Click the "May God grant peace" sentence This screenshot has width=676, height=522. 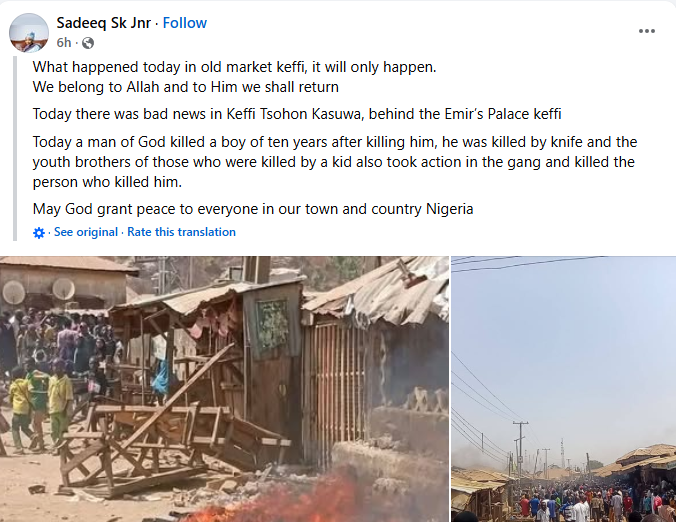[x=252, y=209]
